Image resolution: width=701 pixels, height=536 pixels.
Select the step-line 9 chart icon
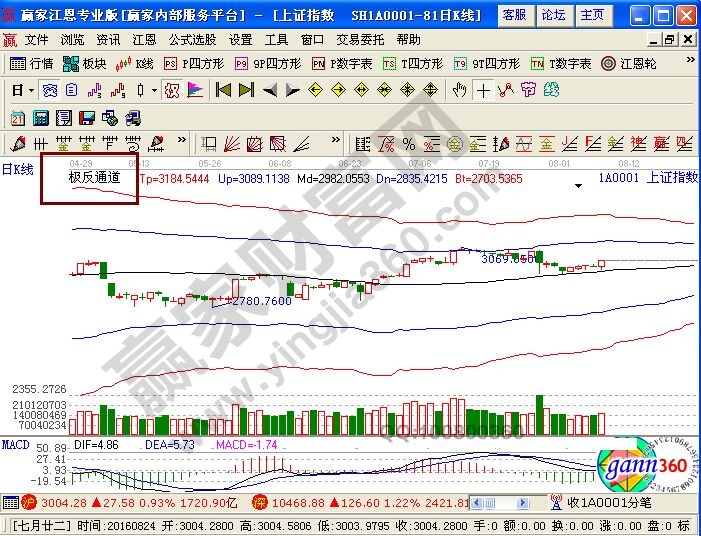coord(118,91)
